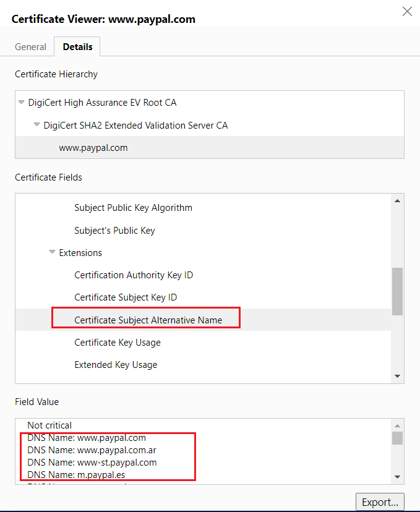Select the Details tab
Screen dimensions: 420x512
77,47
